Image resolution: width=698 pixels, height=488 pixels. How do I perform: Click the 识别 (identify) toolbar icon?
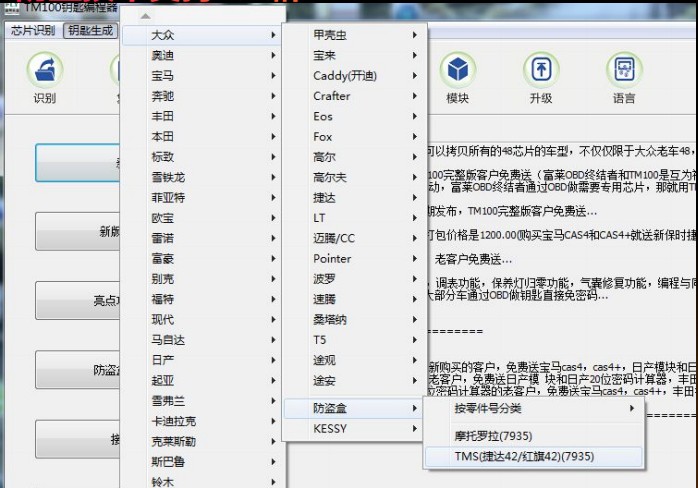point(45,70)
